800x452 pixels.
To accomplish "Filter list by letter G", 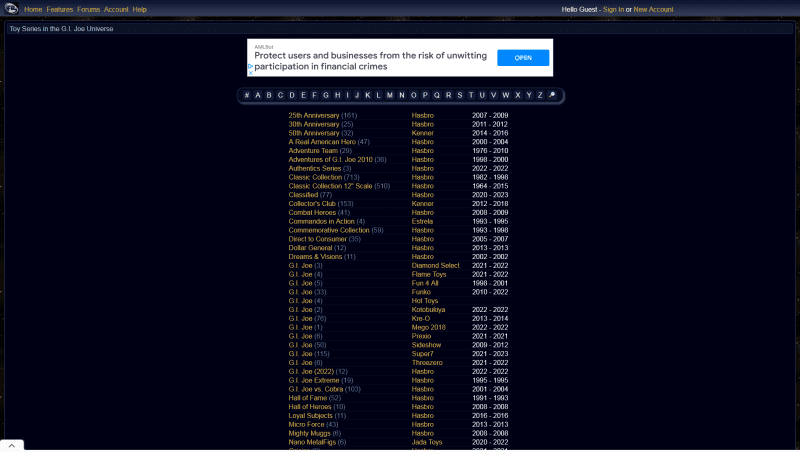I will point(326,95).
